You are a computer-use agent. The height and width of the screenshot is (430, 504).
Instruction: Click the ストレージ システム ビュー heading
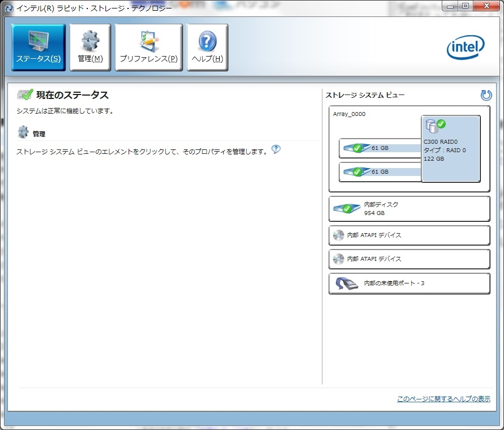click(x=365, y=95)
